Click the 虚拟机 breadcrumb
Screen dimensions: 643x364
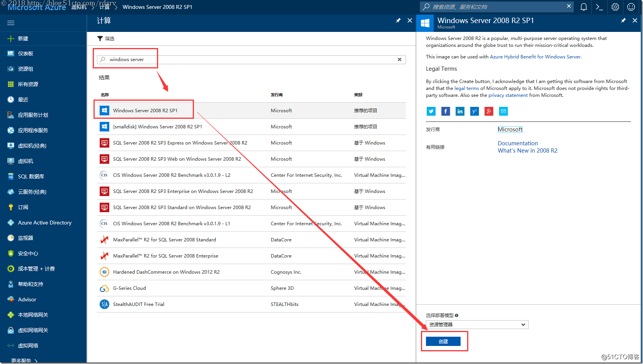[79, 7]
